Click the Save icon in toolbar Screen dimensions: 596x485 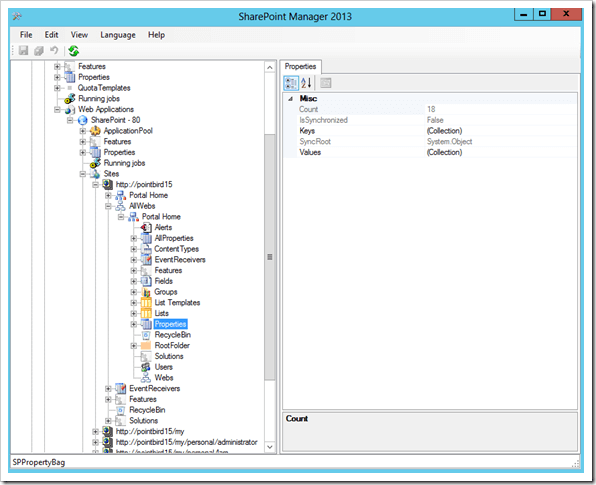[24, 50]
